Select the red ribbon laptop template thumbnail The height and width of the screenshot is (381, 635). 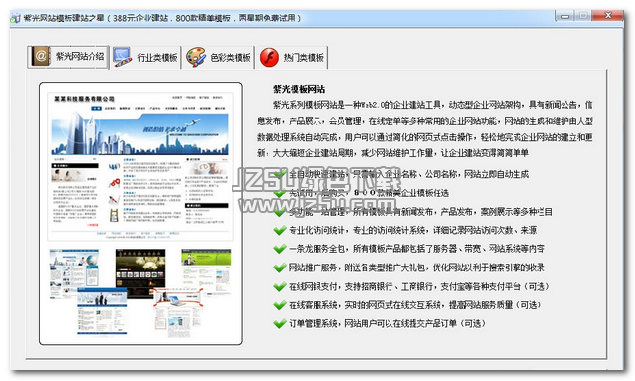(178, 313)
